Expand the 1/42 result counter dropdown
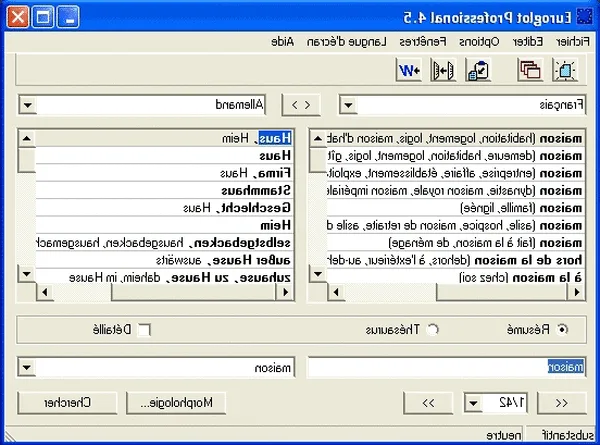600x445 pixels. 473,403
